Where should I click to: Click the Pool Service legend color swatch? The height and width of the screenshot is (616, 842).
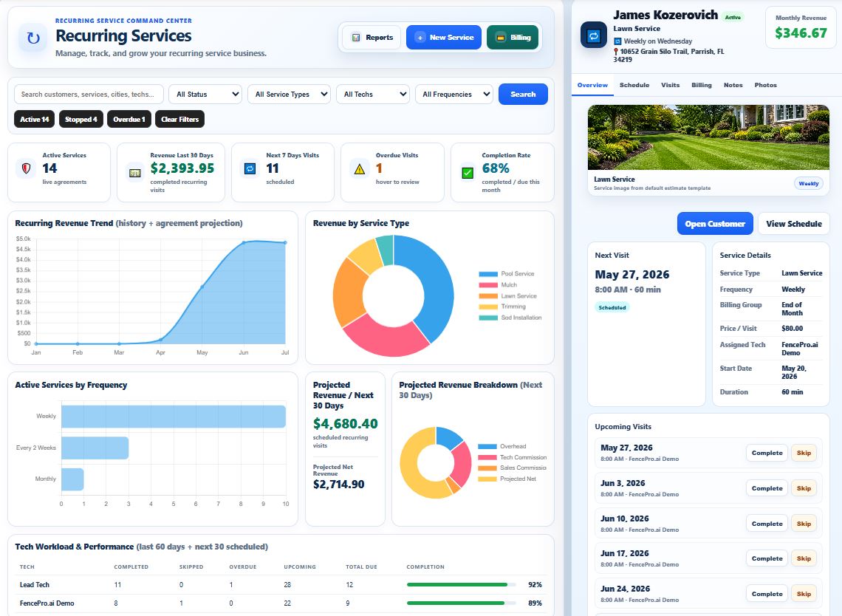pyautogui.click(x=488, y=274)
